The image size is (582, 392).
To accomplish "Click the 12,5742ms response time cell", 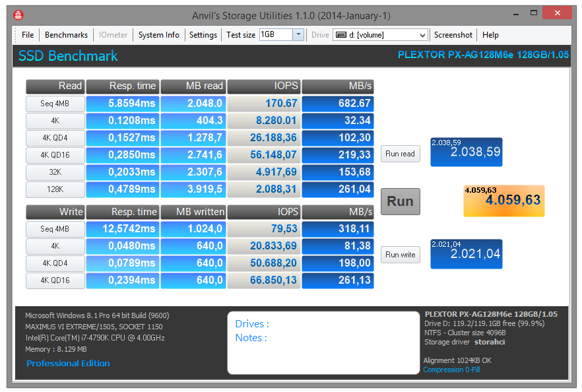I will (x=123, y=228).
